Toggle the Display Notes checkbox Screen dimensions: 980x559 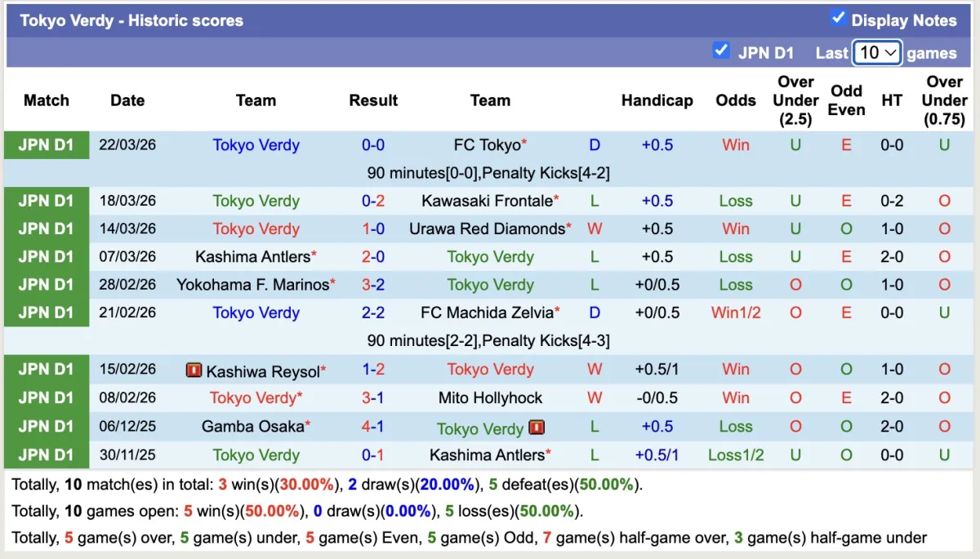pyautogui.click(x=838, y=18)
